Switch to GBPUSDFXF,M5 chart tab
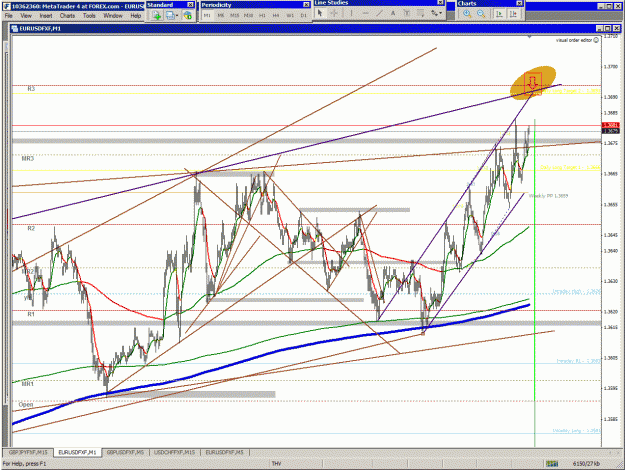This screenshot has height=470, width=625. (x=125, y=452)
